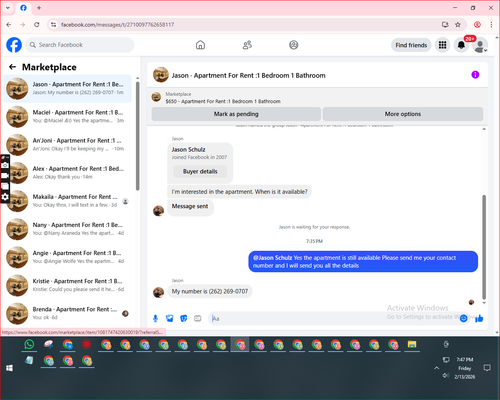Click Mark as pending button
This screenshot has width=500, height=400.
(x=236, y=114)
